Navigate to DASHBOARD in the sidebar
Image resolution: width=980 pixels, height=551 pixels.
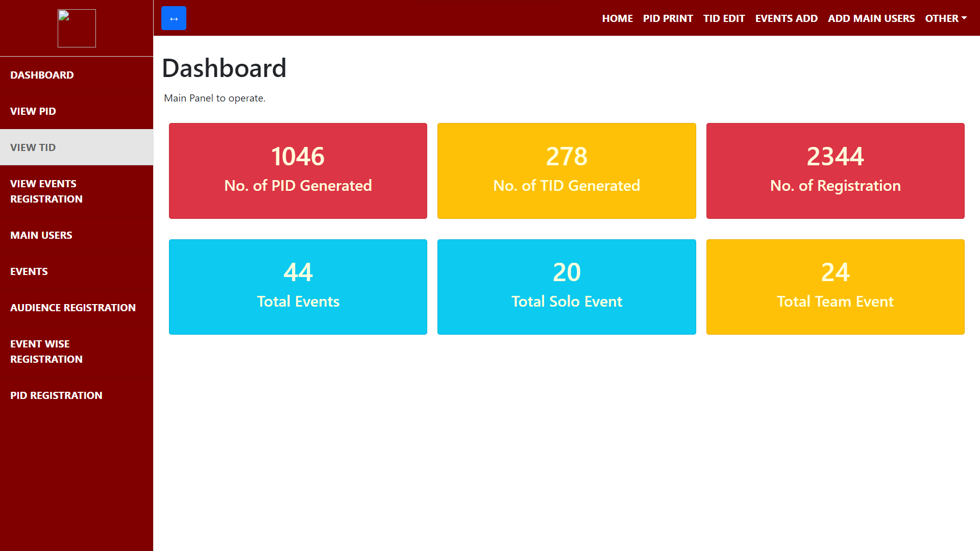tap(42, 75)
